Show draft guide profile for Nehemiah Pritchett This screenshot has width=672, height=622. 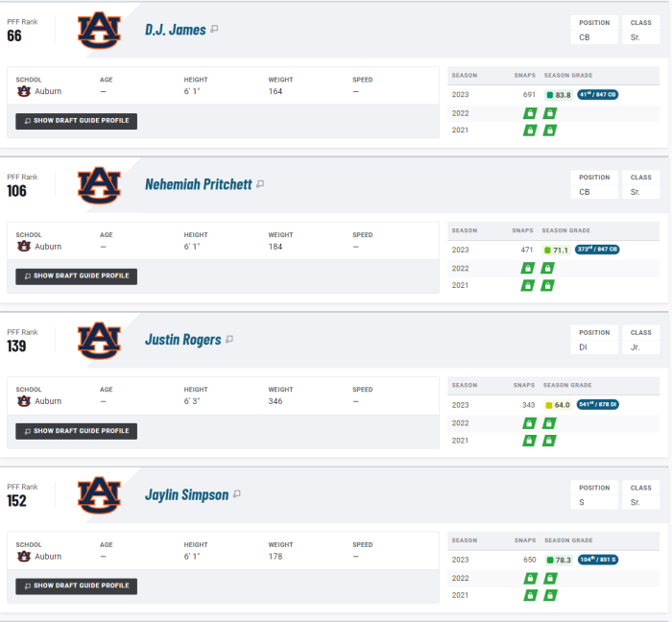[76, 276]
